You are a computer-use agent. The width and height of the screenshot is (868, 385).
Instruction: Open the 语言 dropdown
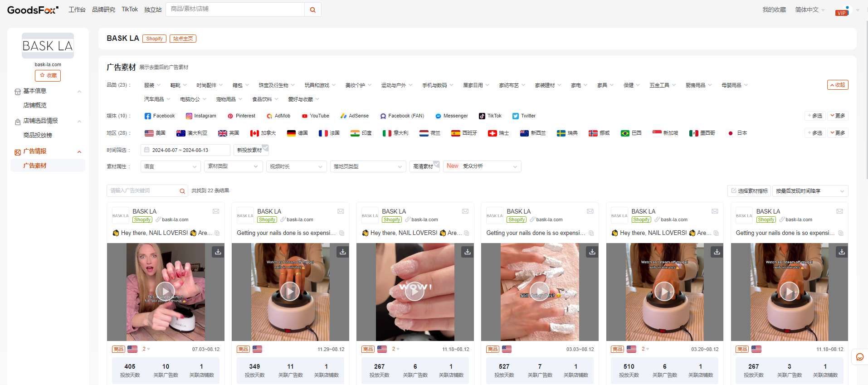[171, 166]
